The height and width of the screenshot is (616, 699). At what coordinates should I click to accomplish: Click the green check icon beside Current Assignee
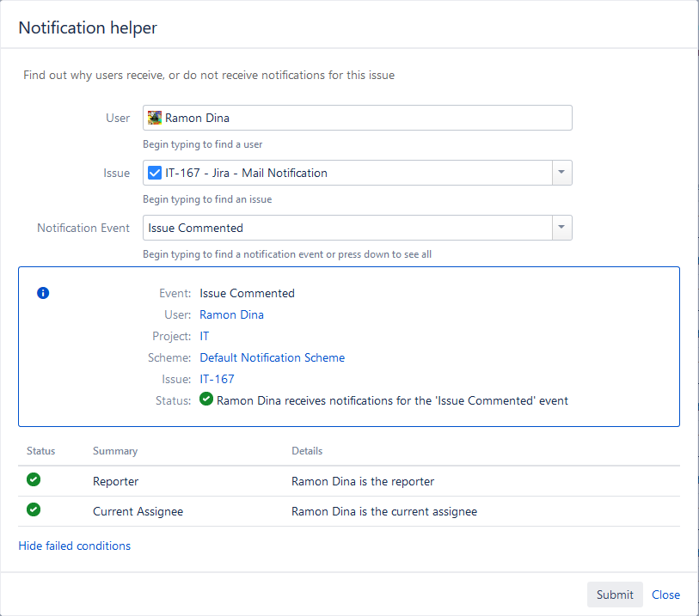33,509
